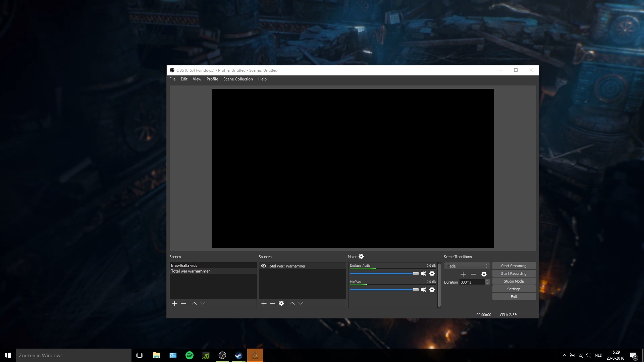Open the Scene Collection menu
Viewport: 644px width, 362px height.
[238, 79]
